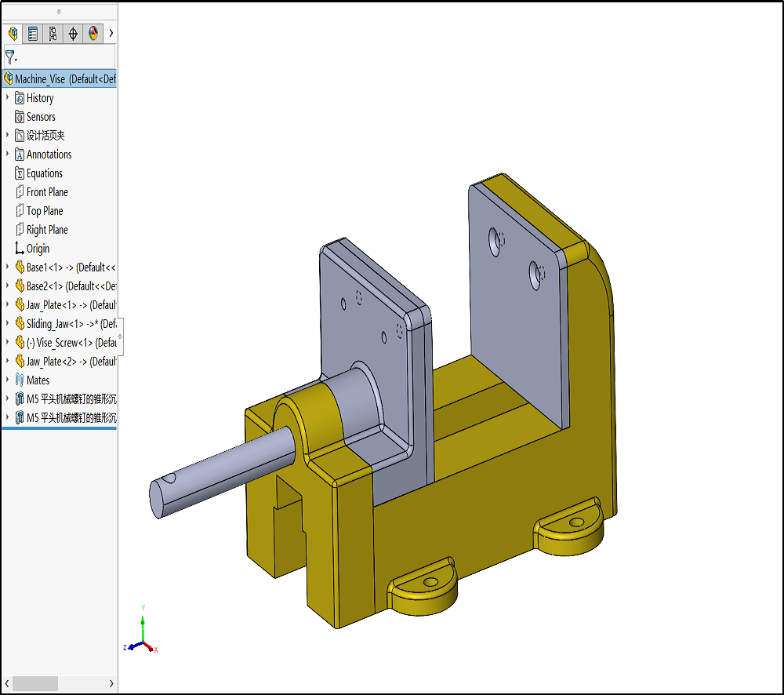784x695 pixels.
Task: Click the filter funnel icon
Action: tap(10, 56)
